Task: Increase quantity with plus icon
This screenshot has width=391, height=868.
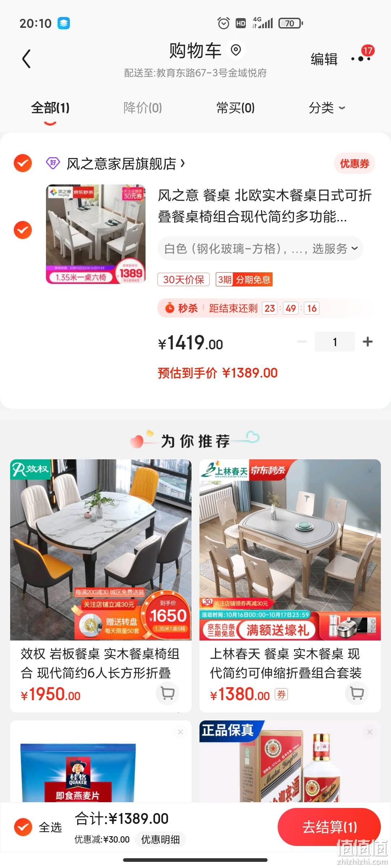Action: (367, 342)
